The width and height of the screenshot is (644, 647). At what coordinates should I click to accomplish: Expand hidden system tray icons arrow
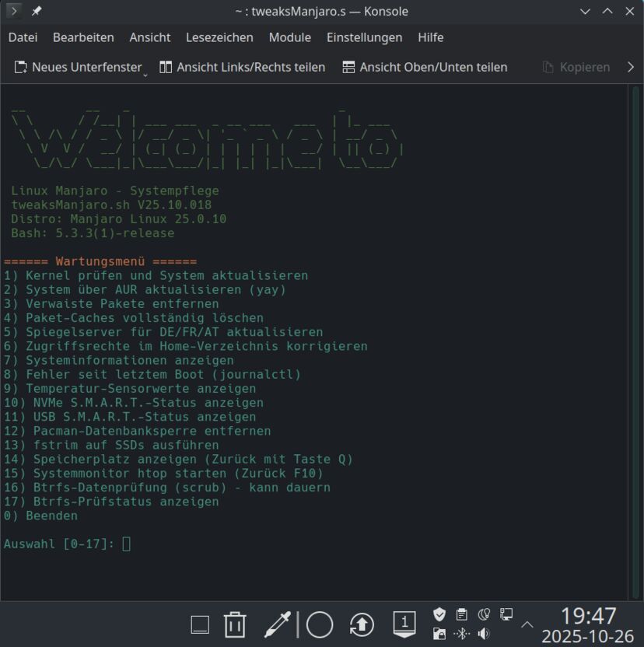[527, 624]
